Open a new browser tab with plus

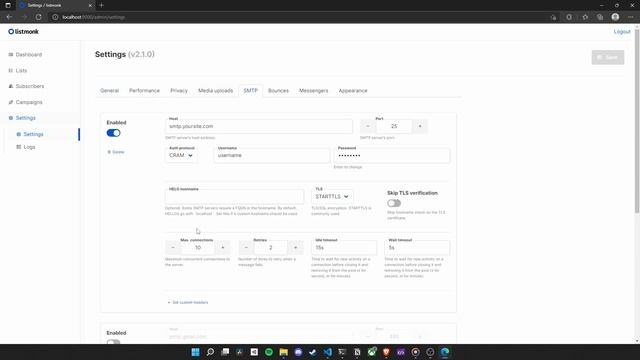tap(101, 5)
